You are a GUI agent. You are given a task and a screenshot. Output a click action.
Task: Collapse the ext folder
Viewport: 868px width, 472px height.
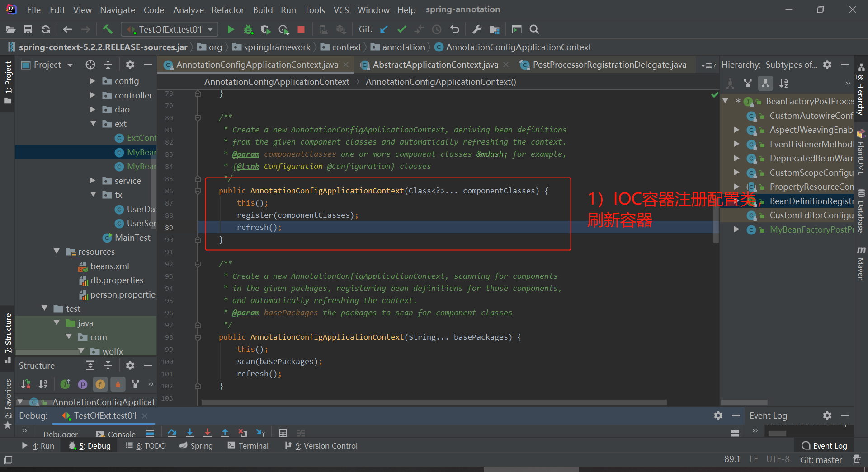(x=93, y=124)
